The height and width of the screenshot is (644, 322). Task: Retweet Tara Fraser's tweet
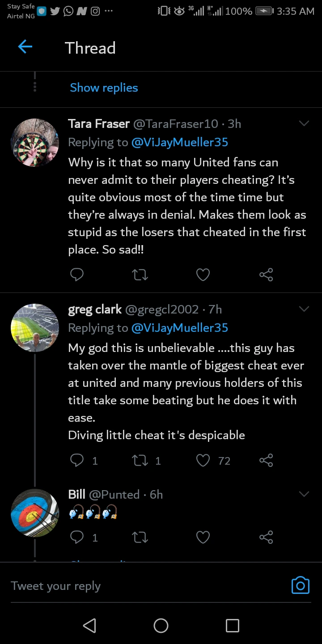click(140, 274)
